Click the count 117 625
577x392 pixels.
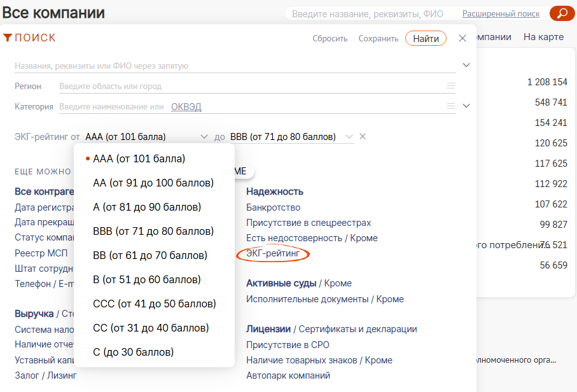551,164
